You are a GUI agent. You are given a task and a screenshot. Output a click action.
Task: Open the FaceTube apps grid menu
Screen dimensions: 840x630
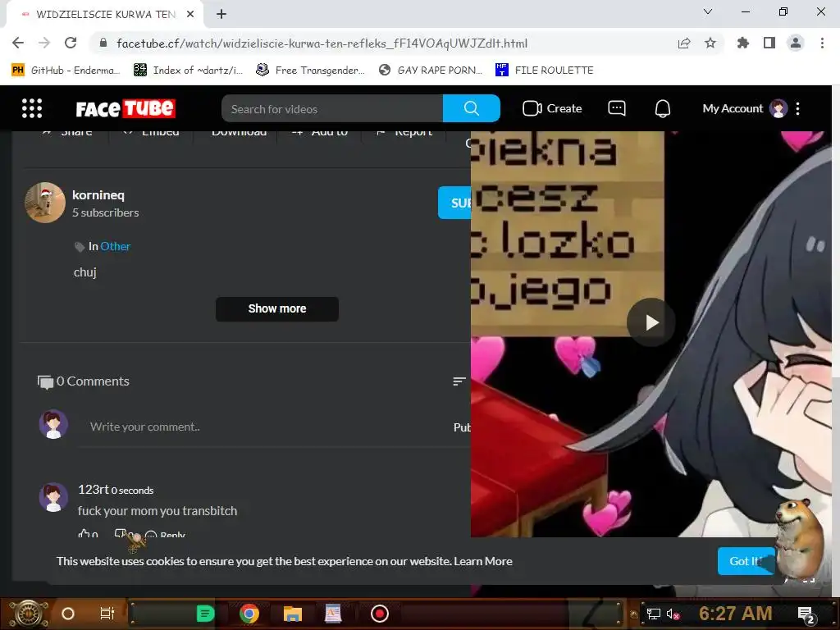tap(32, 108)
